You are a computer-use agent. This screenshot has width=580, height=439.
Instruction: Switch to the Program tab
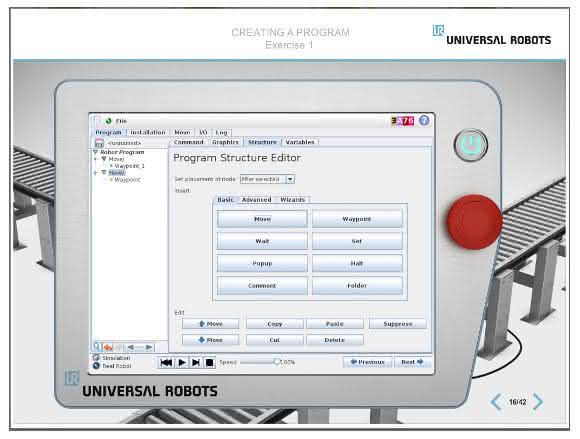coord(108,132)
